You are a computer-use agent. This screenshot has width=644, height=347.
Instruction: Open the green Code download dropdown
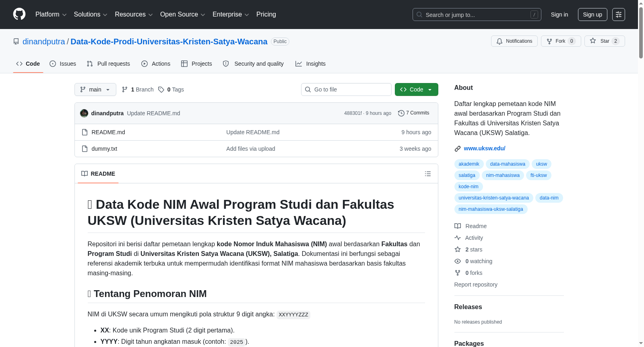coord(417,89)
